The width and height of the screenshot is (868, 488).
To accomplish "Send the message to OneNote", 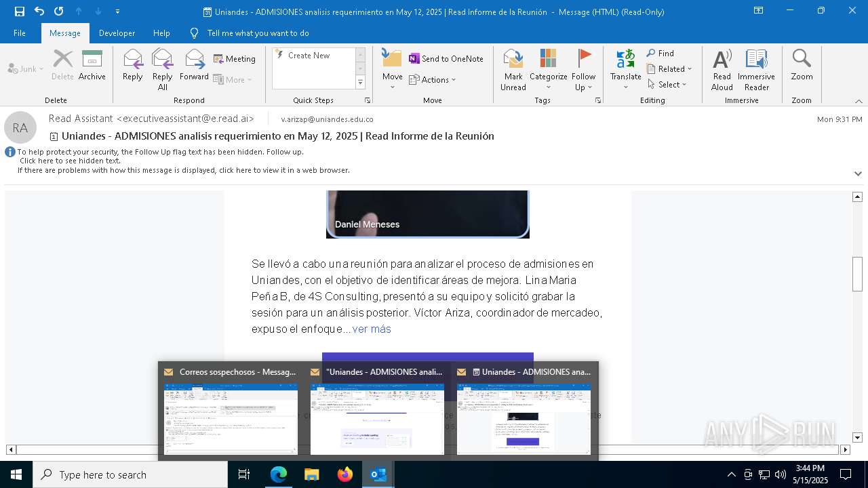I will pyautogui.click(x=446, y=59).
